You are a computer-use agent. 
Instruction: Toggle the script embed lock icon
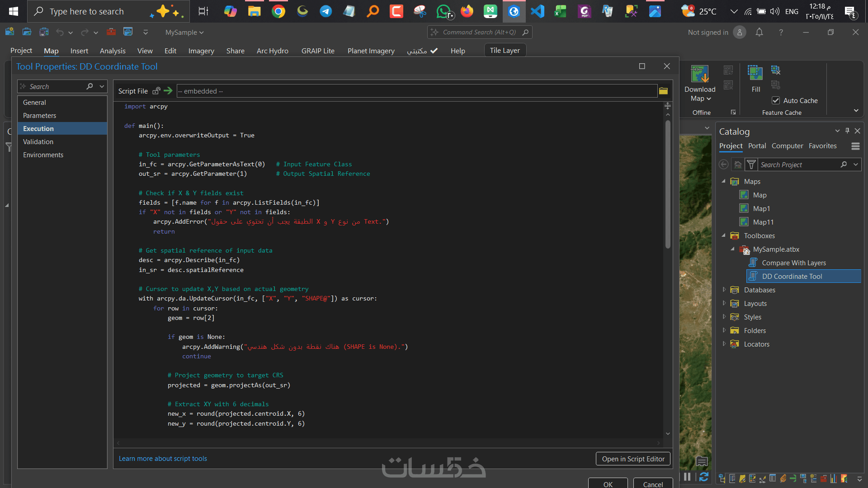pyautogui.click(x=156, y=91)
